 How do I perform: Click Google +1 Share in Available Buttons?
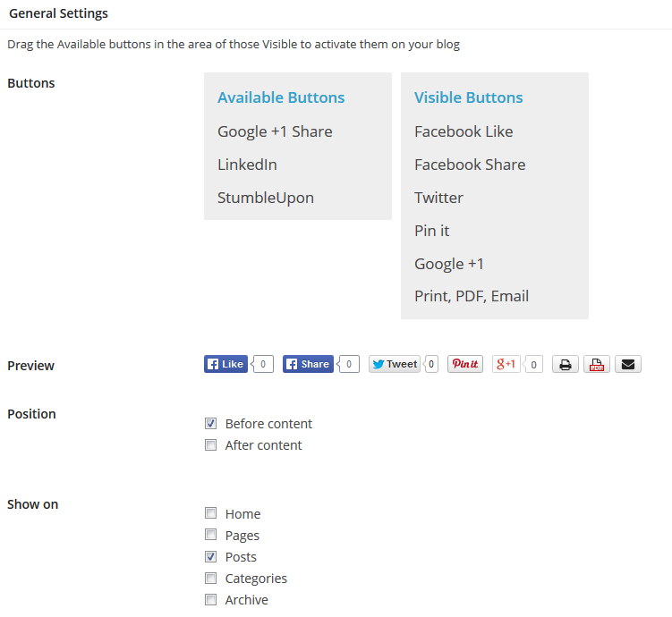point(275,131)
